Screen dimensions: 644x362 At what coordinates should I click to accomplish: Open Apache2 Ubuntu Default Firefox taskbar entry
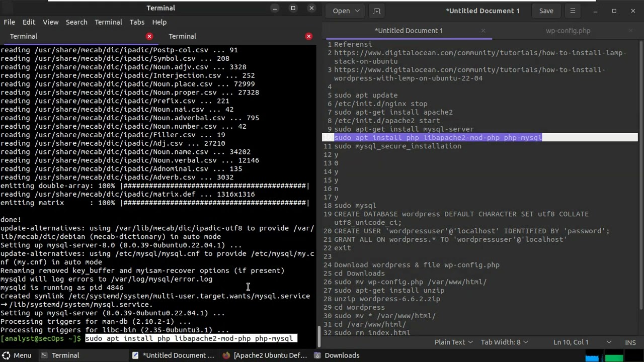pyautogui.click(x=265, y=355)
